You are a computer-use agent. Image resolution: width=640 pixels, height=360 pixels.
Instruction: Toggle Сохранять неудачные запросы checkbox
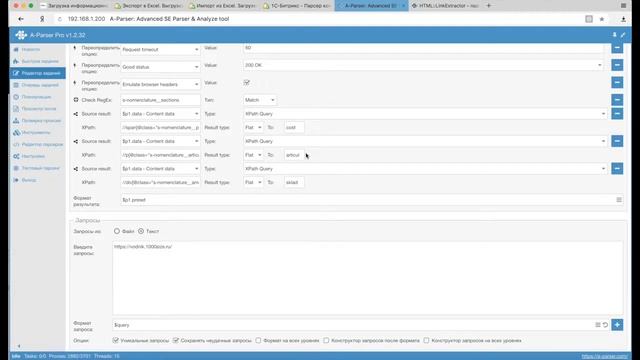pyautogui.click(x=176, y=340)
